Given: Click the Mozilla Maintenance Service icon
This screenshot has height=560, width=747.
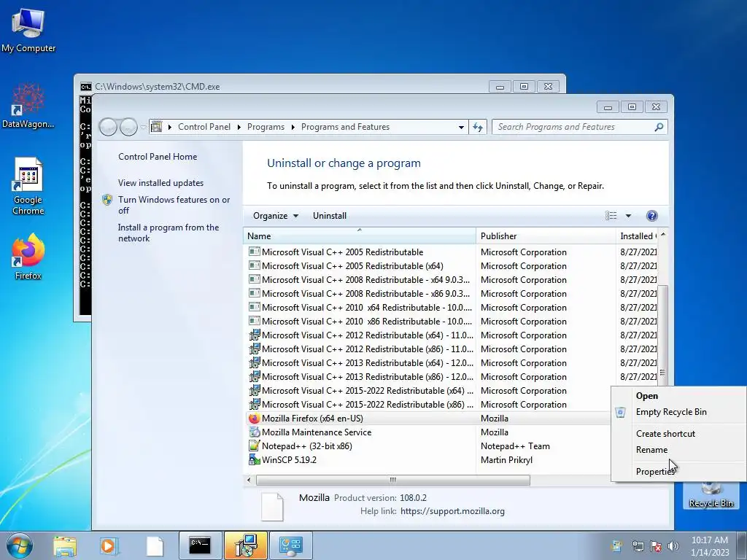Looking at the screenshot, I should (254, 432).
